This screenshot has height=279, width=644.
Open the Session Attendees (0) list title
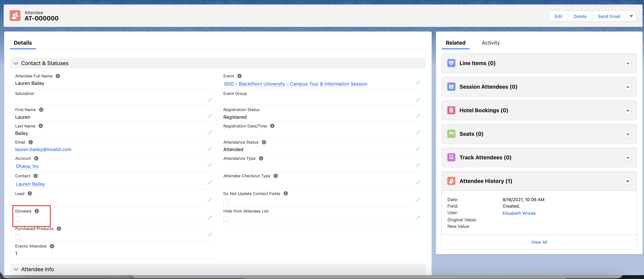coord(488,87)
